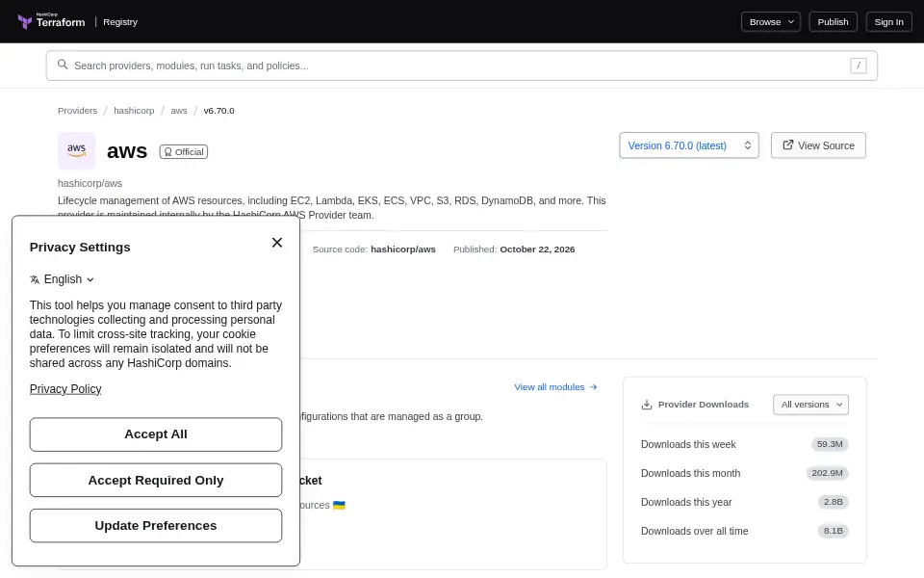Open the Version 6.70.0 selector

[x=689, y=145]
